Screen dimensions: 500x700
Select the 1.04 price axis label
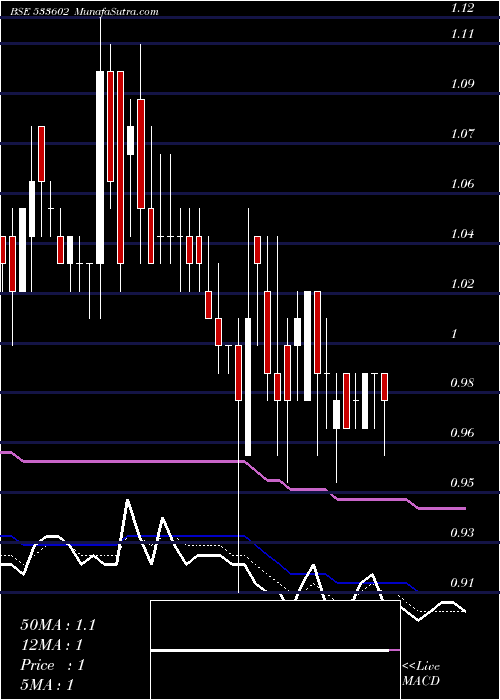[x=463, y=234]
